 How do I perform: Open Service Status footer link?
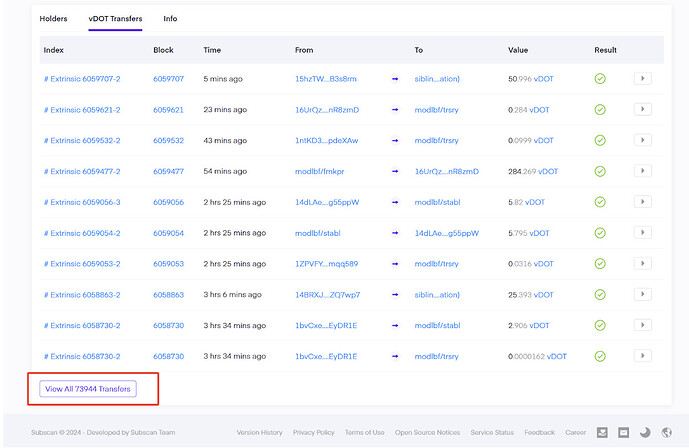point(492,433)
